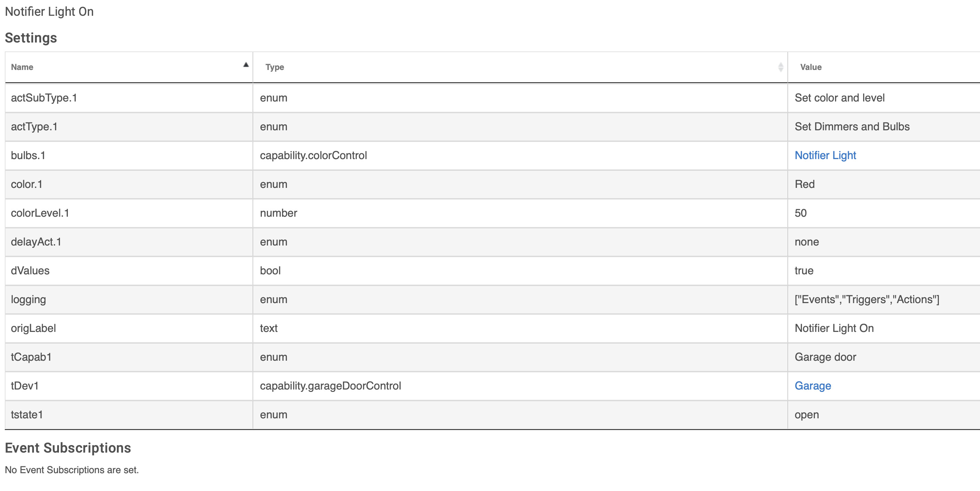Screen dimensions: 980x491
Task: Click the 'Set color and level' value
Action: click(x=839, y=98)
